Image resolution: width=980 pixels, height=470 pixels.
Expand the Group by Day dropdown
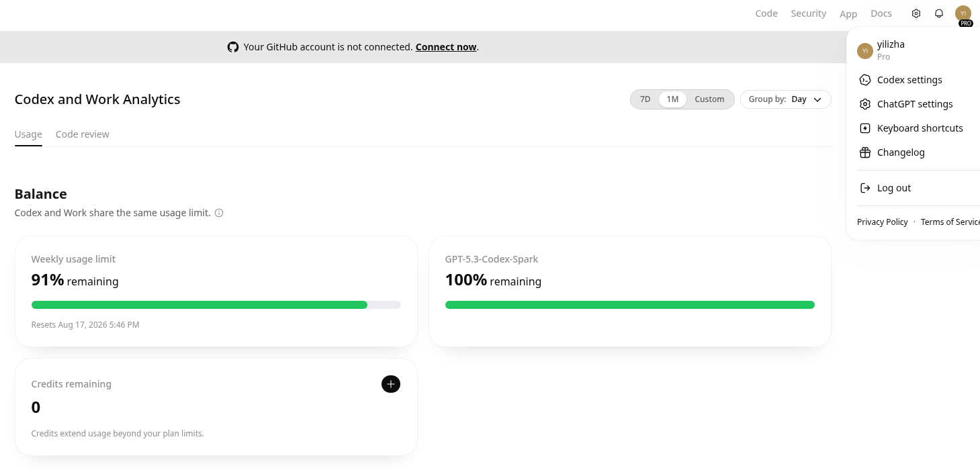point(786,99)
